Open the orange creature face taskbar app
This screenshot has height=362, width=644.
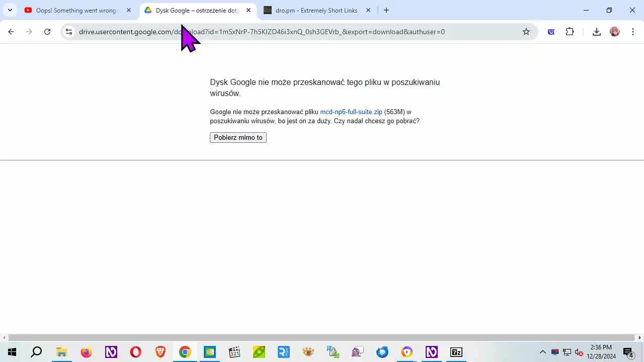coord(308,352)
